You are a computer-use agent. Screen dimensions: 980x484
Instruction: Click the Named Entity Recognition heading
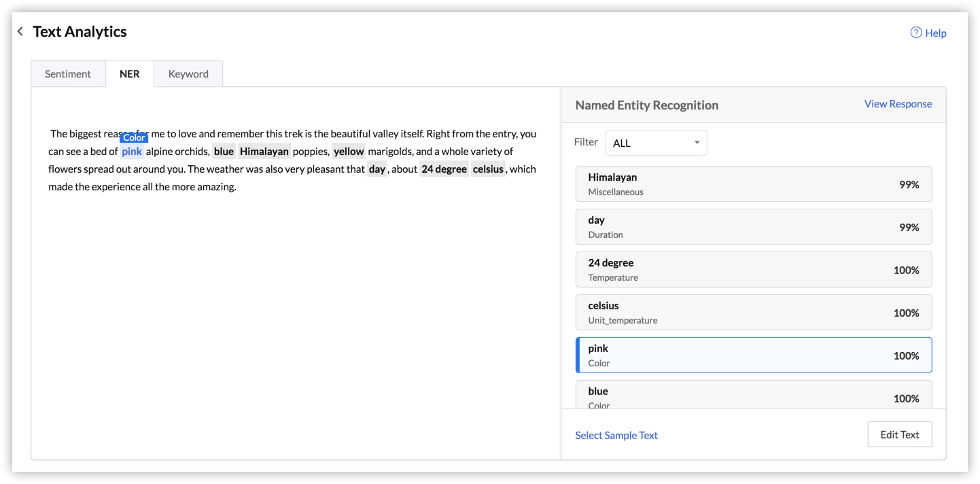647,105
